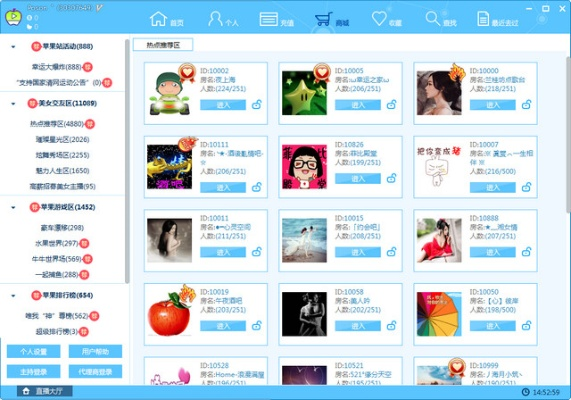Click the 主持登录 host login button
571x400 pixels.
[x=34, y=372]
